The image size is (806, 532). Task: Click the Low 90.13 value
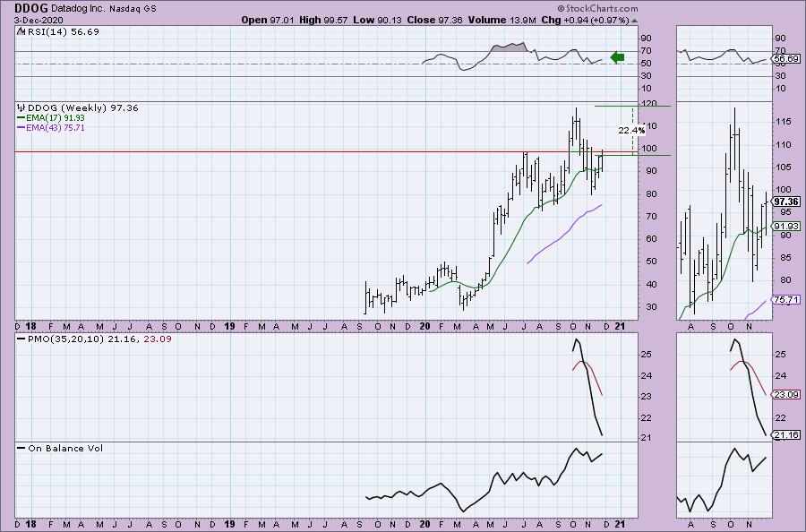(x=378, y=20)
